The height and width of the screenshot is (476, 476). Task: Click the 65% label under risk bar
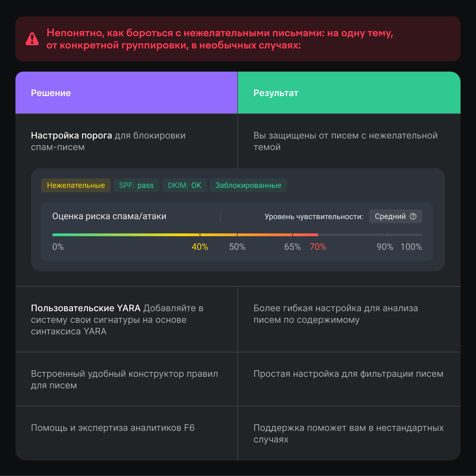coord(292,247)
